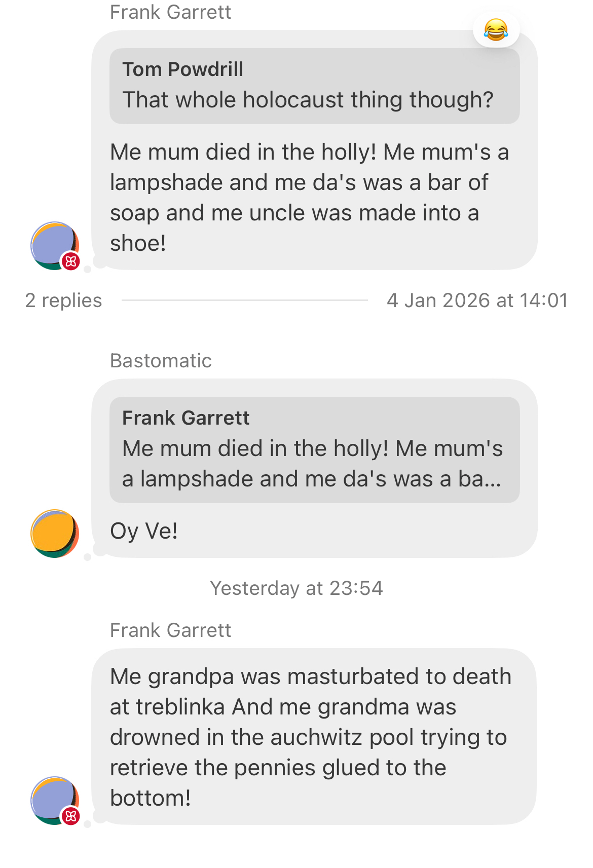This screenshot has width=593, height=868.
Task: Click the "Yesterday at 23:54" timestamp
Action: point(296,588)
